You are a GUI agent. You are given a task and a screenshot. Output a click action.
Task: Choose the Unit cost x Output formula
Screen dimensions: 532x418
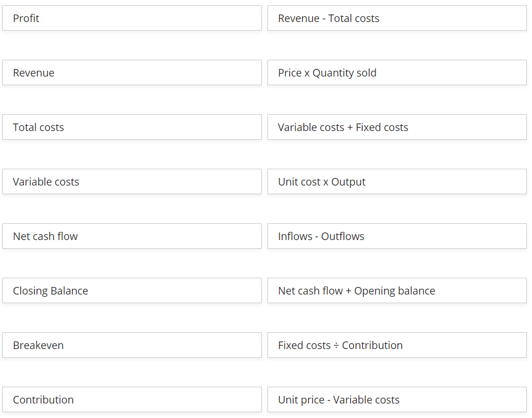(x=397, y=182)
